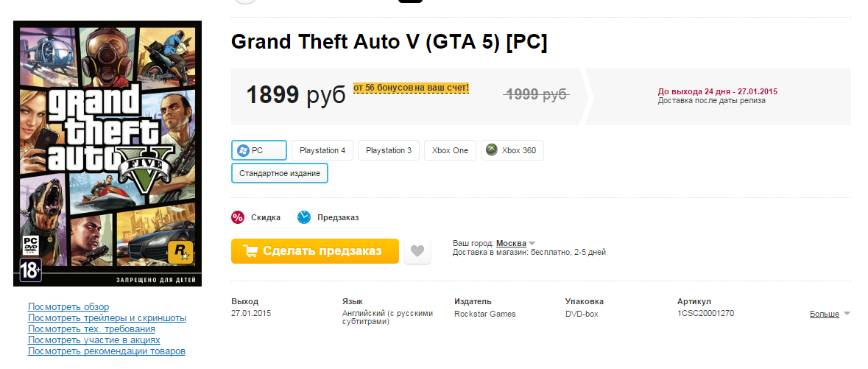Choose the Playstation 4 platform

[x=322, y=150]
